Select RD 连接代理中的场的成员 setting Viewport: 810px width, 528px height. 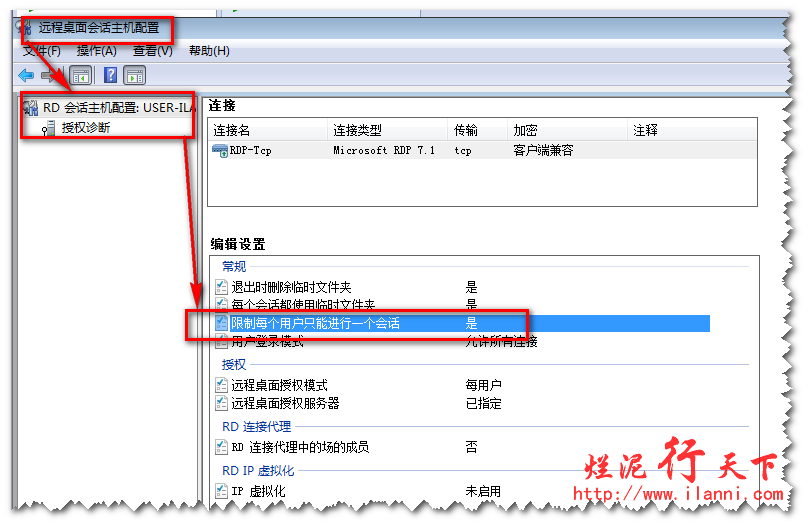click(x=300, y=447)
